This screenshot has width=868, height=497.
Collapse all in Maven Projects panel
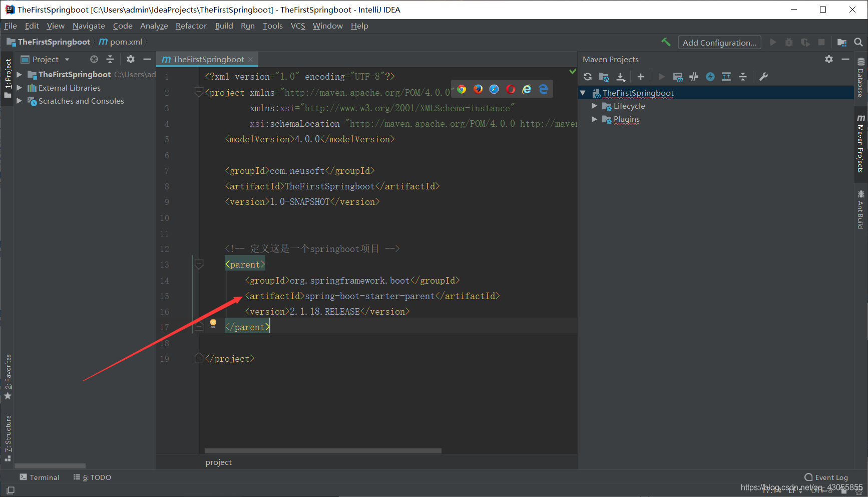(743, 77)
